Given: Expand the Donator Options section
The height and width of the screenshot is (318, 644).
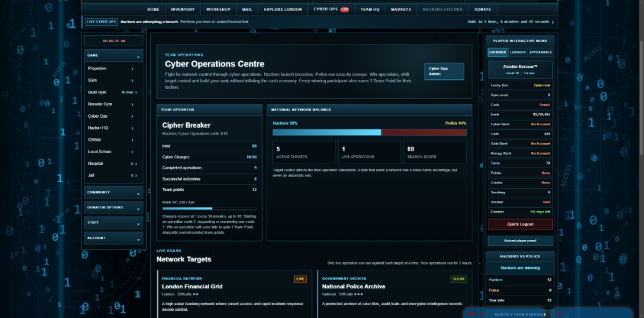Looking at the screenshot, I should pos(114,208).
